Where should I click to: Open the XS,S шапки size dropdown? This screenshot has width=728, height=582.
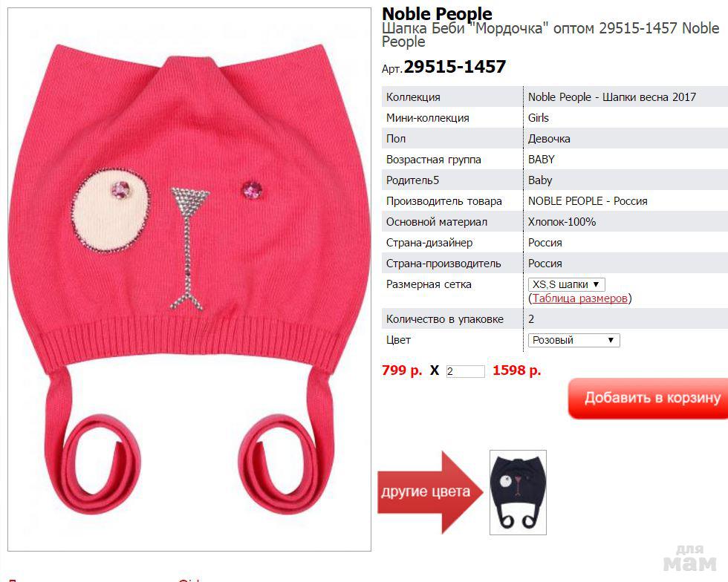pos(566,284)
